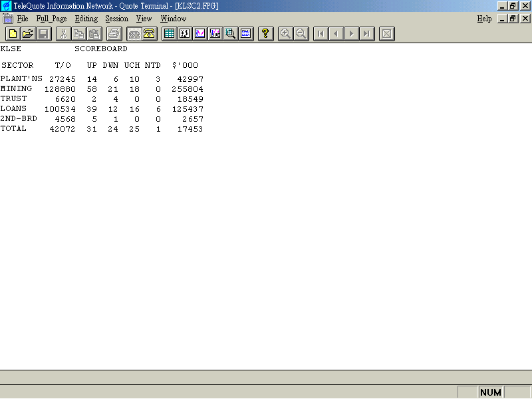The height and width of the screenshot is (399, 532).
Task: Click the UCH column header
Action: point(132,65)
